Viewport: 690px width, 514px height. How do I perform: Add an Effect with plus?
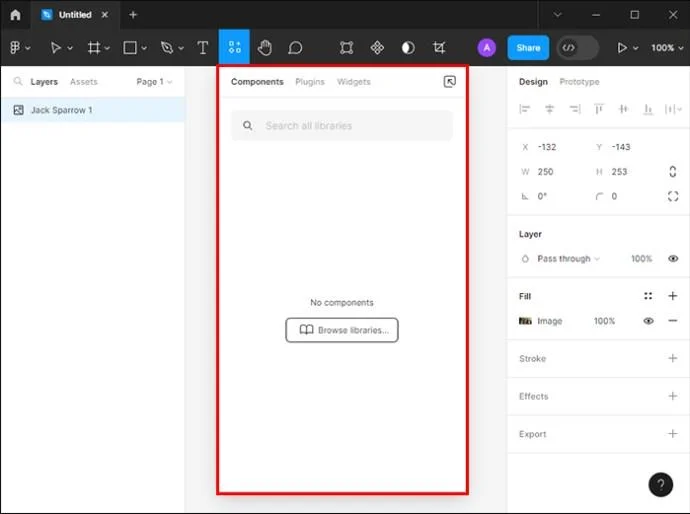[672, 396]
